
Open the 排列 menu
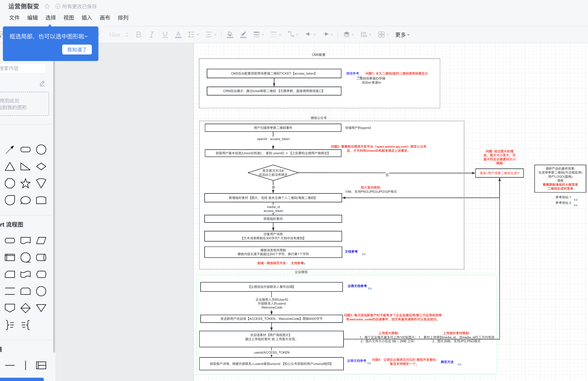click(123, 18)
